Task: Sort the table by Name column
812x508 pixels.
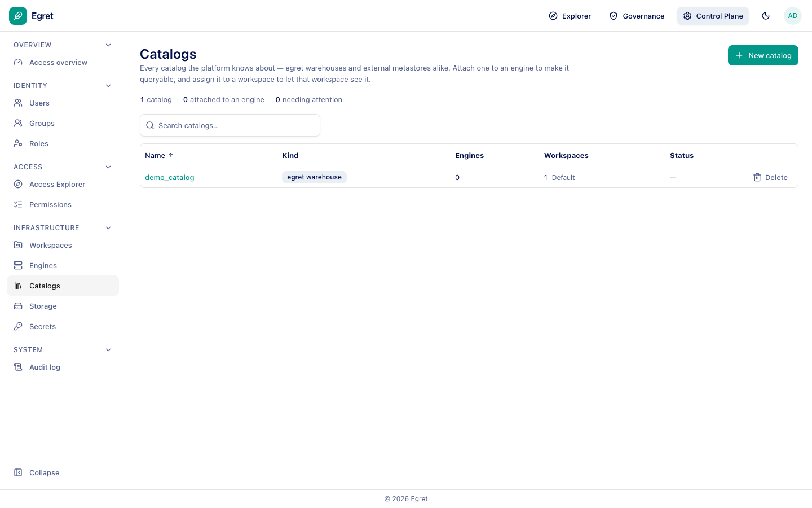Action: (159, 156)
